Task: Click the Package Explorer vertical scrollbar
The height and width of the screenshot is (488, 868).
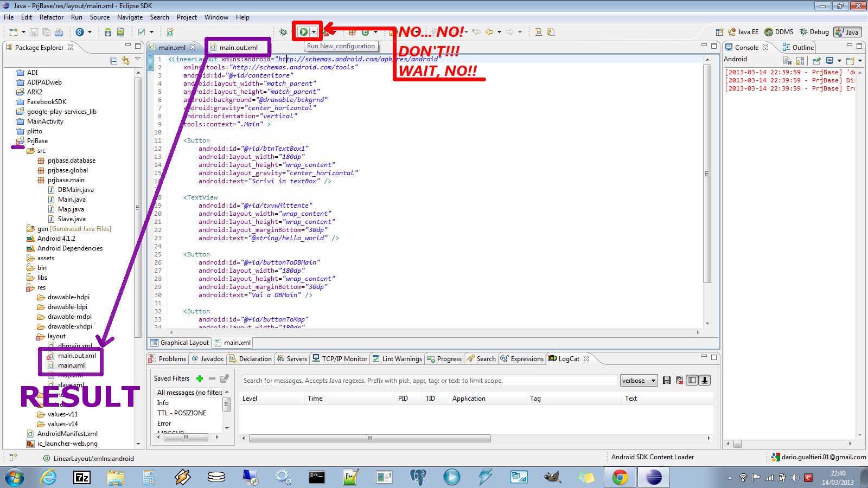Action: 138,207
